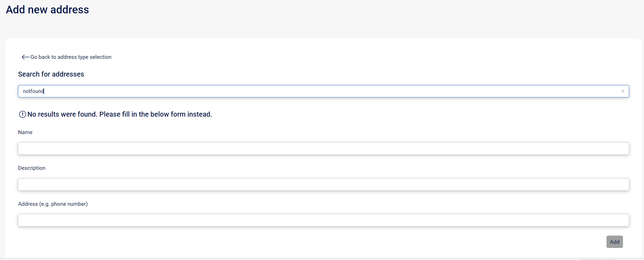Click 'Please fill in the below form instead' text

[x=155, y=114]
